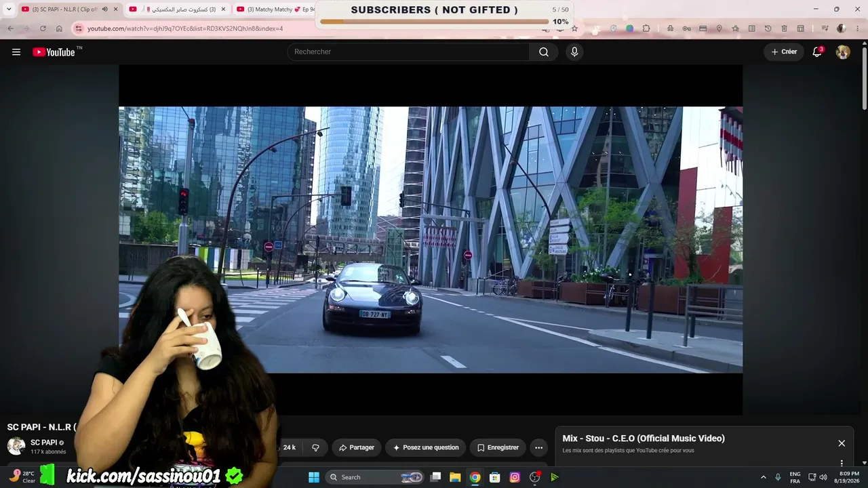Open more actions for the video
This screenshot has height=488, width=868.
click(538, 447)
